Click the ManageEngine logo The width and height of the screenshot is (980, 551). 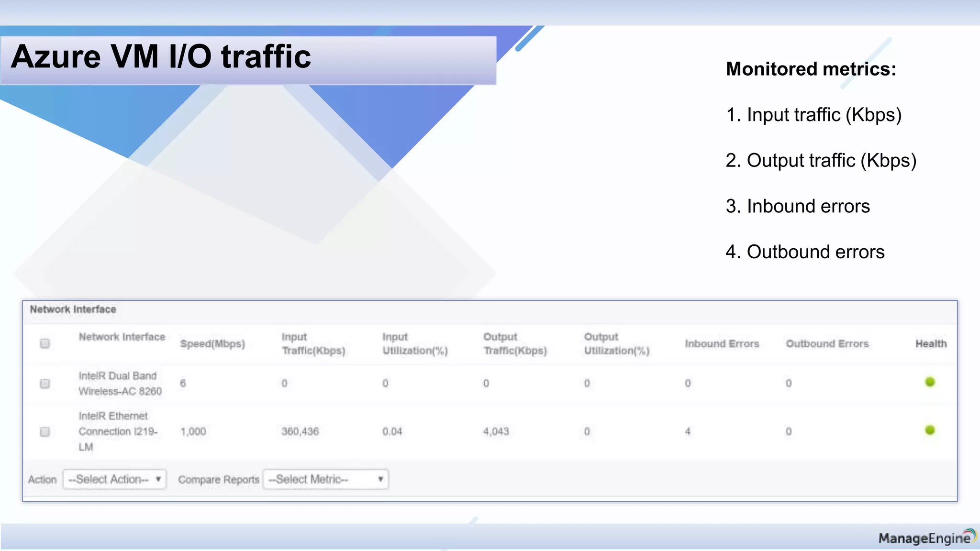tap(927, 538)
